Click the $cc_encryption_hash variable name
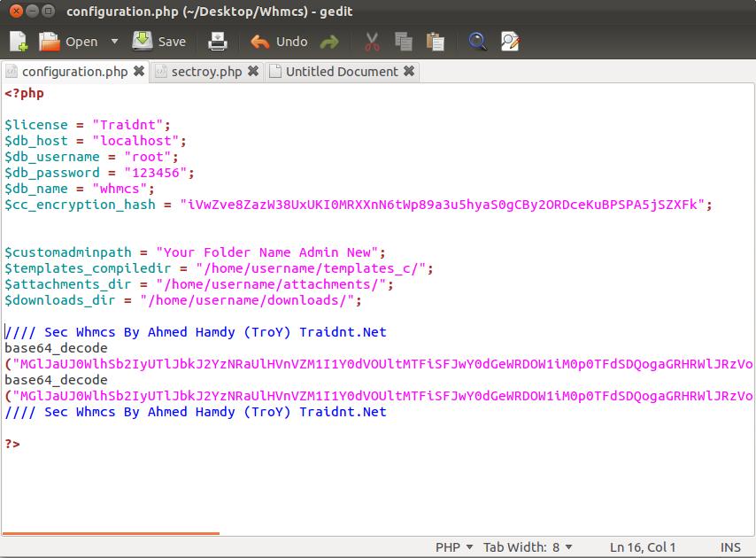The height and width of the screenshot is (558, 756). point(80,205)
